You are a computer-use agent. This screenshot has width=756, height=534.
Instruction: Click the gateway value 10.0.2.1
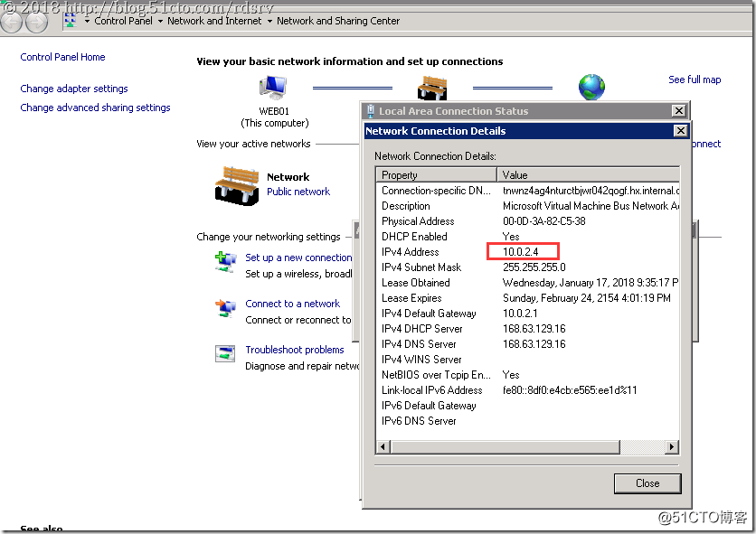tap(520, 314)
